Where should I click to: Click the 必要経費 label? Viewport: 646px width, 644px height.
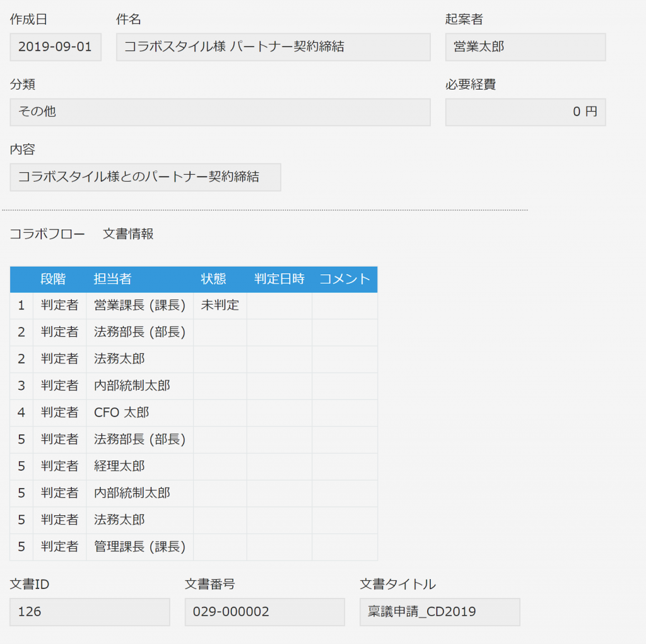pyautogui.click(x=471, y=85)
